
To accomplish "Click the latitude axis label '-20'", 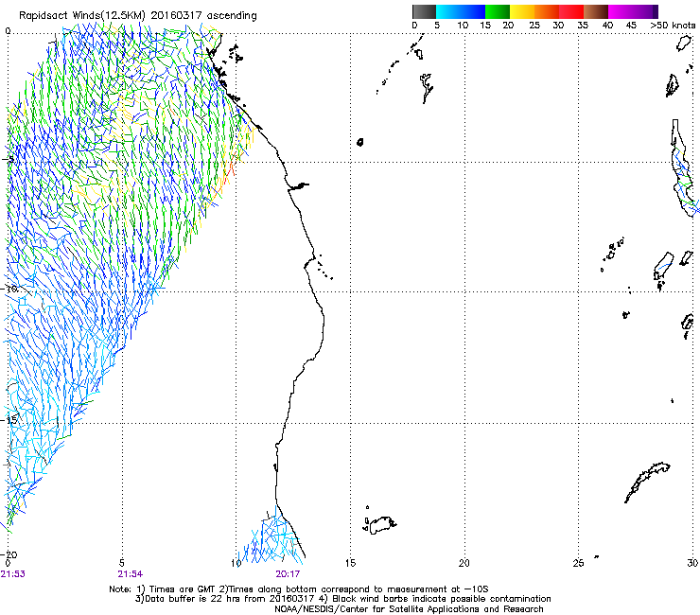I will pos(9,554).
